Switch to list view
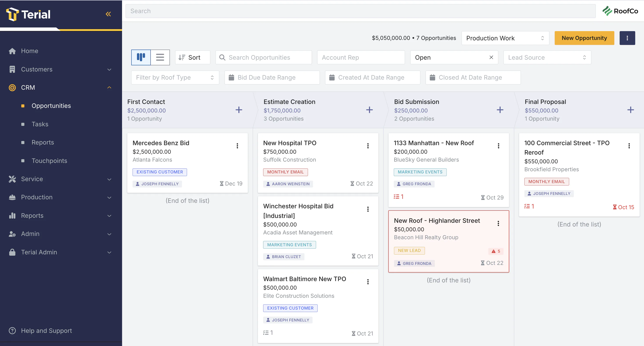The width and height of the screenshot is (644, 346). 160,57
